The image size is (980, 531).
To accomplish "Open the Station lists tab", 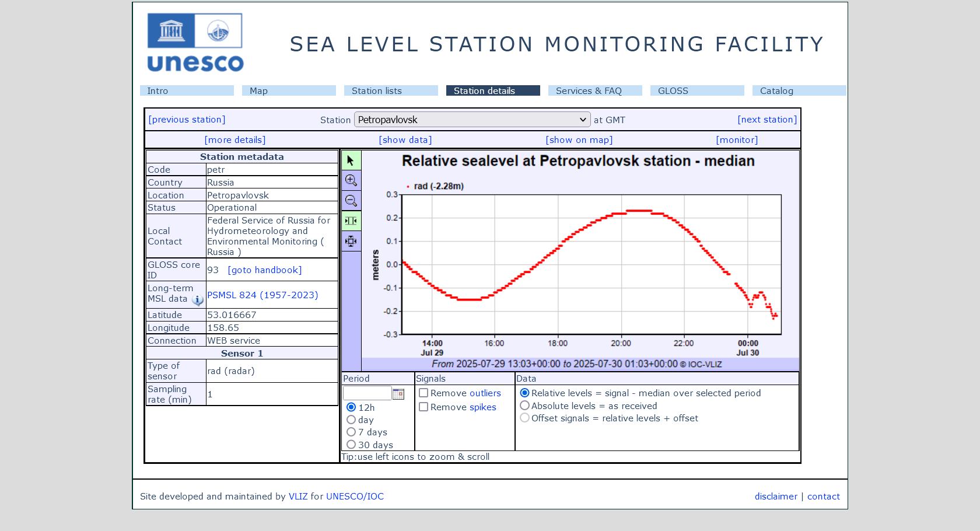I will point(391,90).
